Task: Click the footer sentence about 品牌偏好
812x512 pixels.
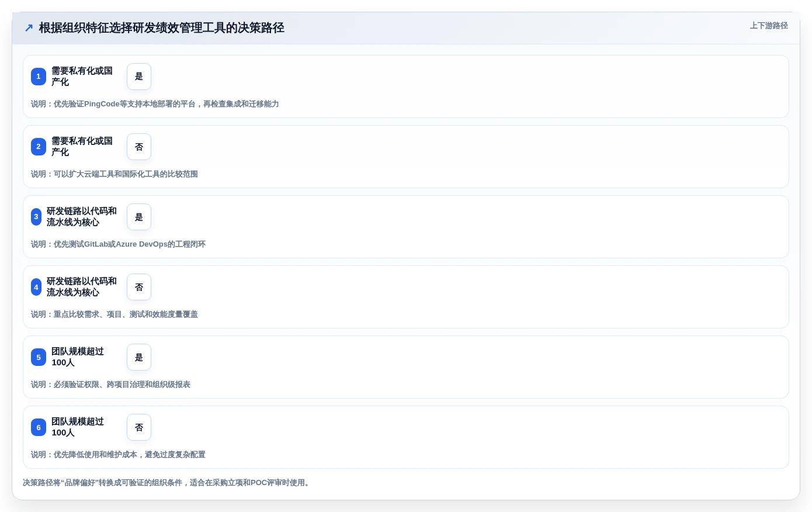Action: [x=166, y=483]
